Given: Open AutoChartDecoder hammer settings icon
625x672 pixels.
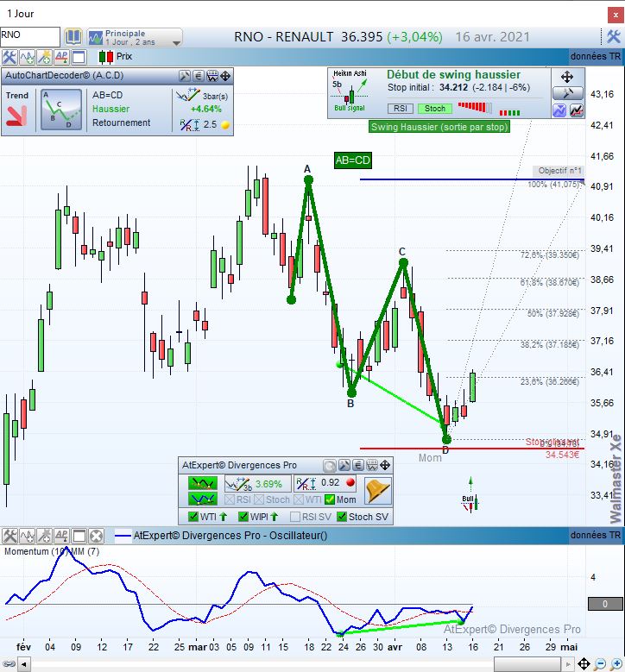Looking at the screenshot, I should [185, 76].
